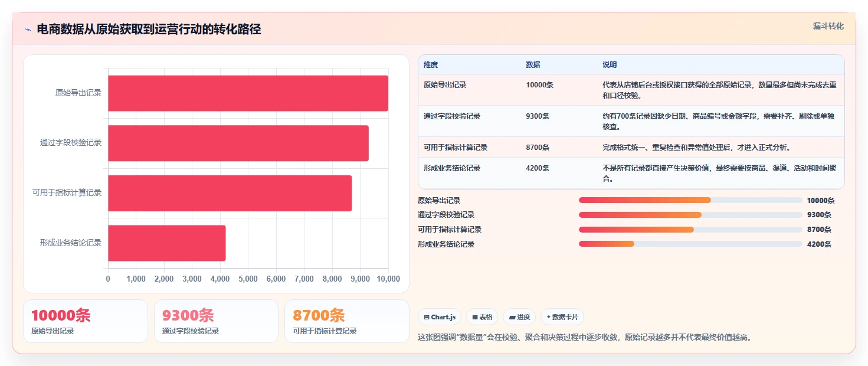Select table row cell 形成业务结论记录
The height and width of the screenshot is (366, 868).
pyautogui.click(x=452, y=168)
